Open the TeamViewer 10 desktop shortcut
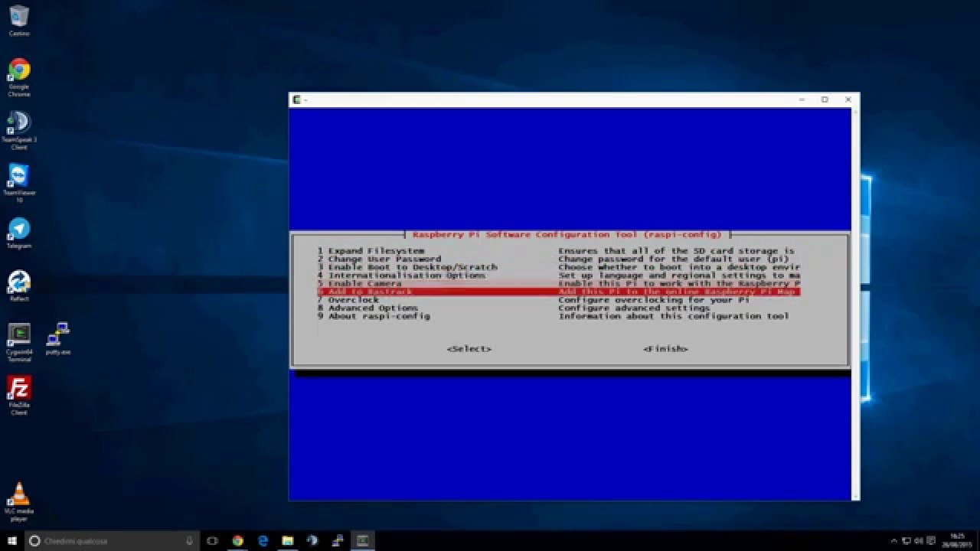 pyautogui.click(x=19, y=182)
